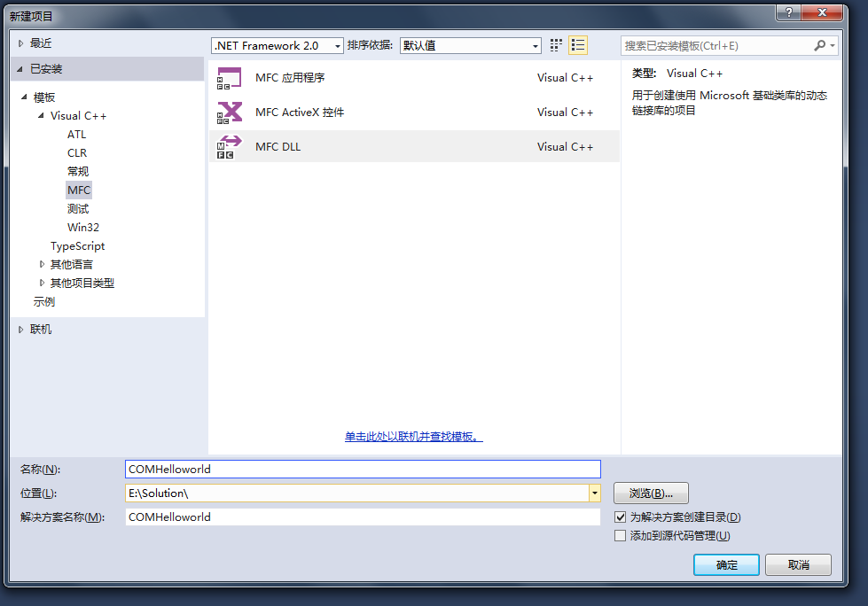Expand the 其他项目类型 tree node
Screen dimensions: 868x606
[x=42, y=284]
